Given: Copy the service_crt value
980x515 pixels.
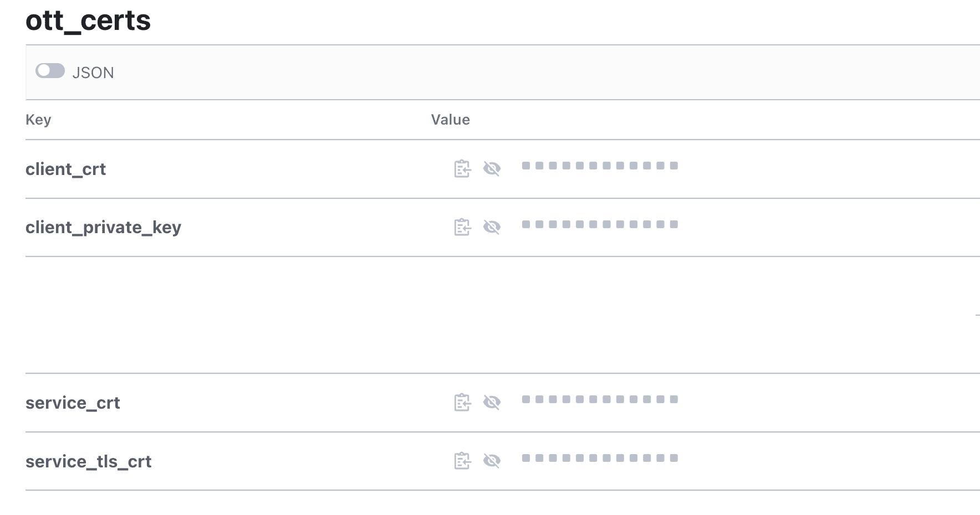Looking at the screenshot, I should coord(462,403).
